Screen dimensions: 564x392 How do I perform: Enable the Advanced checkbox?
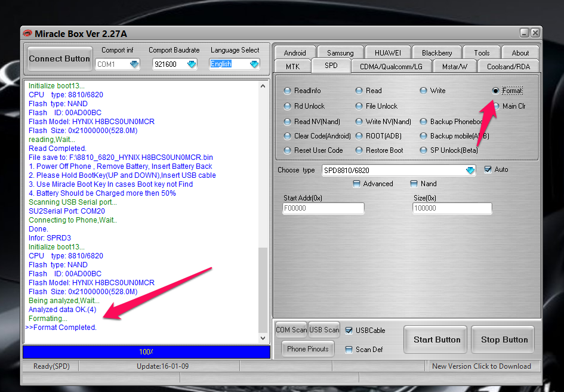356,184
